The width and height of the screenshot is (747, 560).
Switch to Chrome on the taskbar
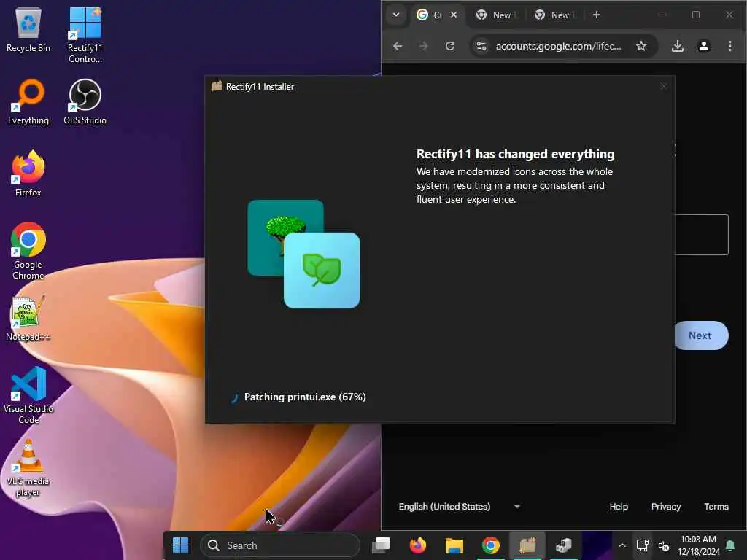[491, 545]
